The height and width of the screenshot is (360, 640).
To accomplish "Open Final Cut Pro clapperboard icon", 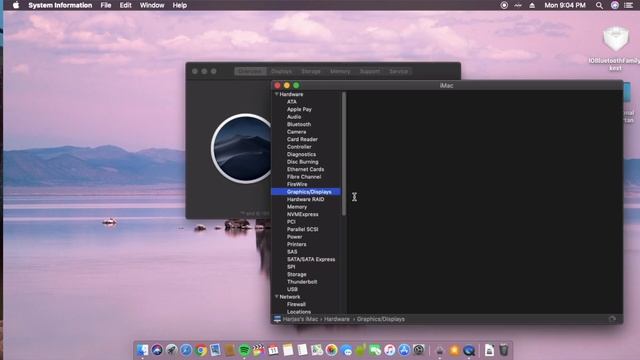I will (259, 350).
